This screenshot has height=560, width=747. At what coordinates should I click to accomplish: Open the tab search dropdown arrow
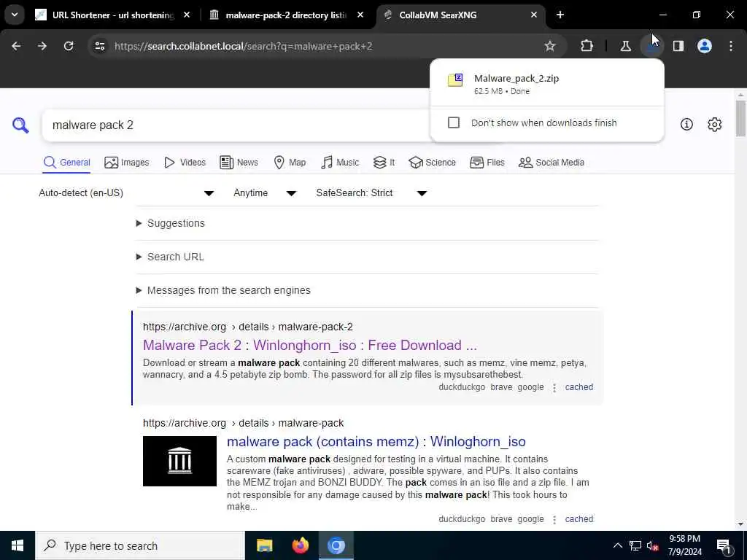coord(15,15)
